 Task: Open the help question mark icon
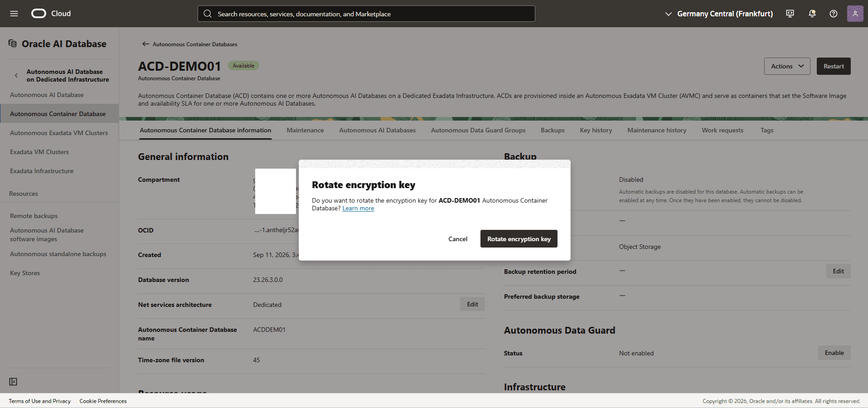coord(834,14)
